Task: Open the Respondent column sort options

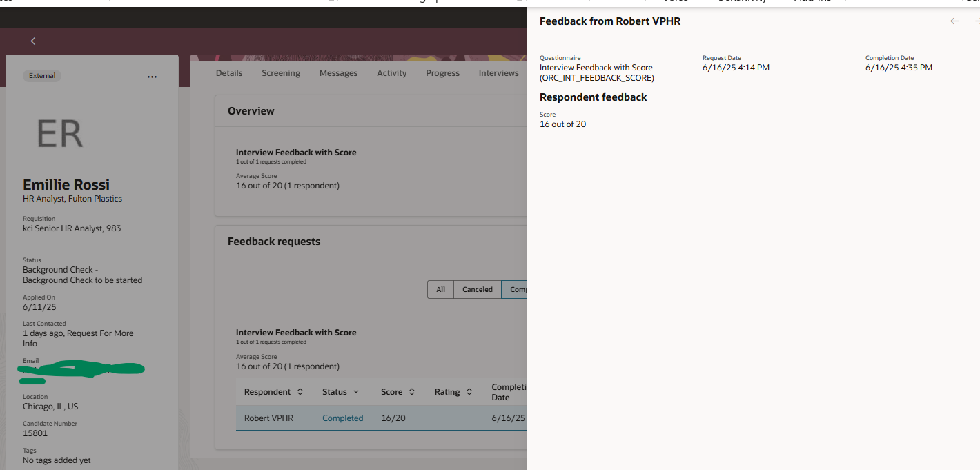Action: point(300,391)
